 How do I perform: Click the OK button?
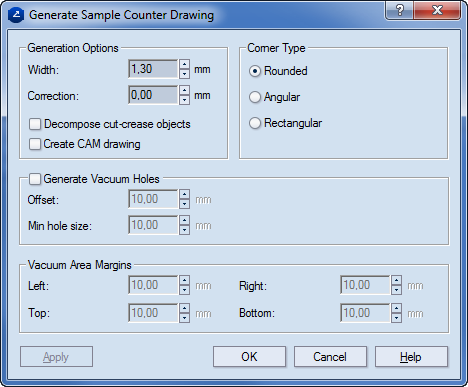click(249, 357)
